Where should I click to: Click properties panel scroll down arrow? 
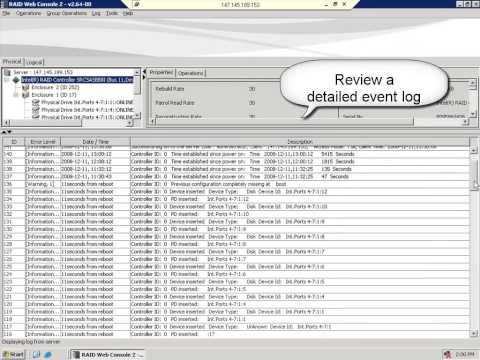[x=473, y=114]
